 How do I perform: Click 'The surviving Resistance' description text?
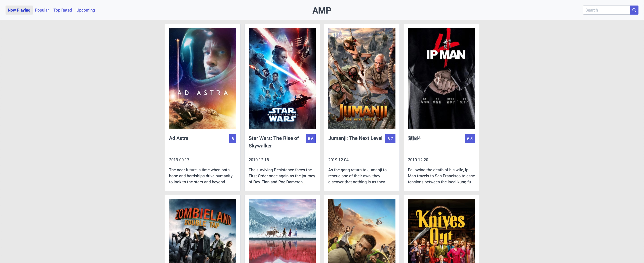[282, 176]
